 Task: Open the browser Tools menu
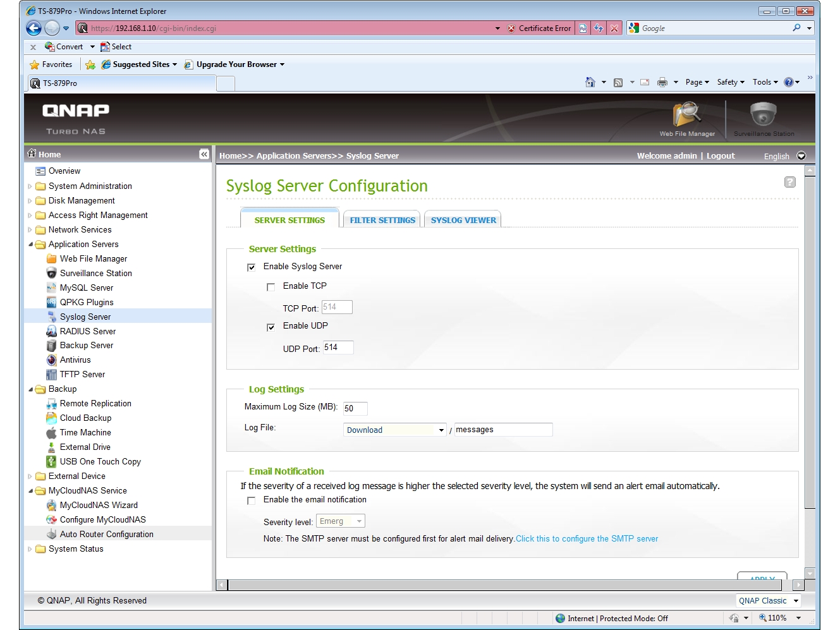click(765, 82)
